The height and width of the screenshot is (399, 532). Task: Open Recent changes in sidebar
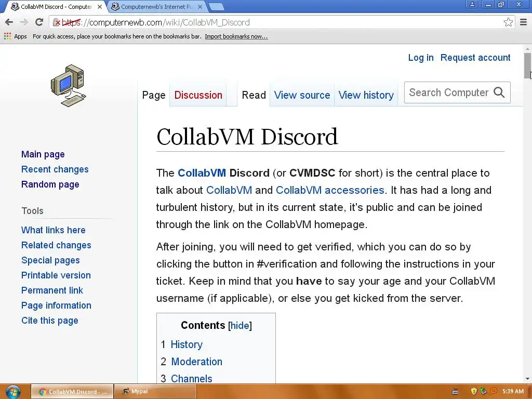pyautogui.click(x=55, y=169)
